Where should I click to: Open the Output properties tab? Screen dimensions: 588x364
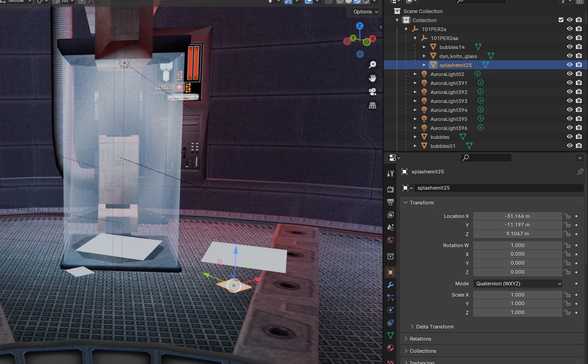pos(390,202)
